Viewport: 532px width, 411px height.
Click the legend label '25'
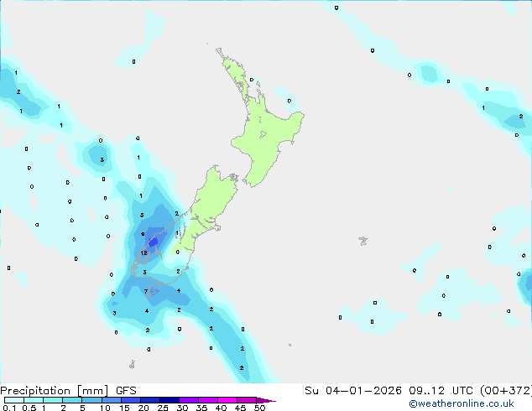163,408
